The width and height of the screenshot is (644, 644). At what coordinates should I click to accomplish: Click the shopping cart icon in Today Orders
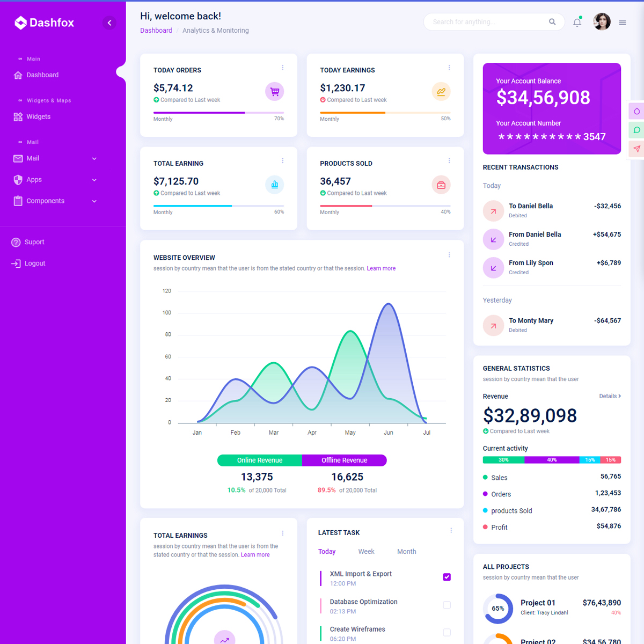[275, 91]
